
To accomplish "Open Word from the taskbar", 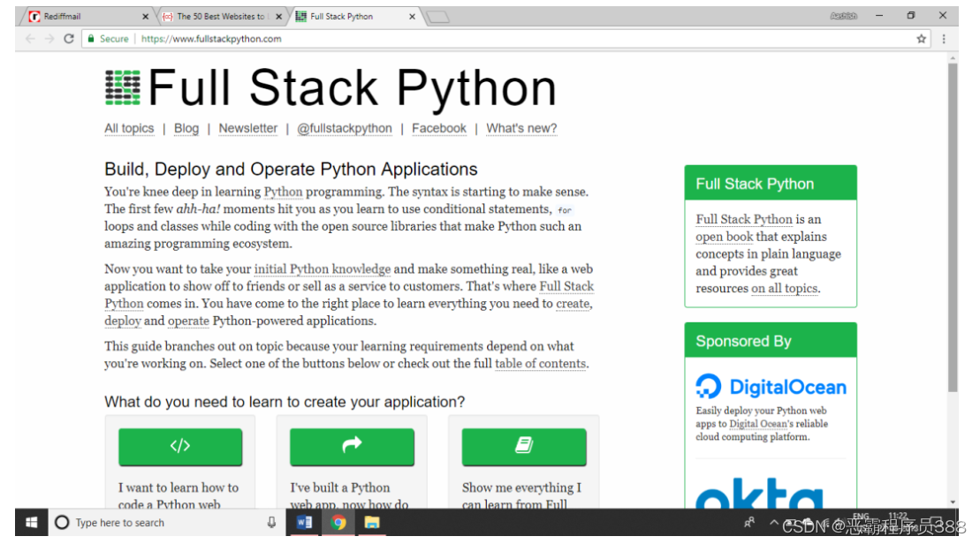I will click(305, 523).
